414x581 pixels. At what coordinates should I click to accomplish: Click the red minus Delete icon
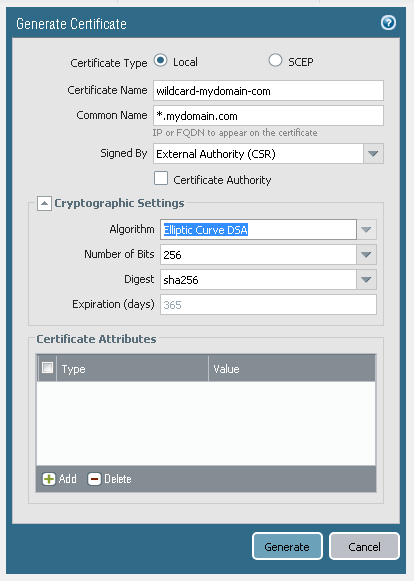point(94,479)
